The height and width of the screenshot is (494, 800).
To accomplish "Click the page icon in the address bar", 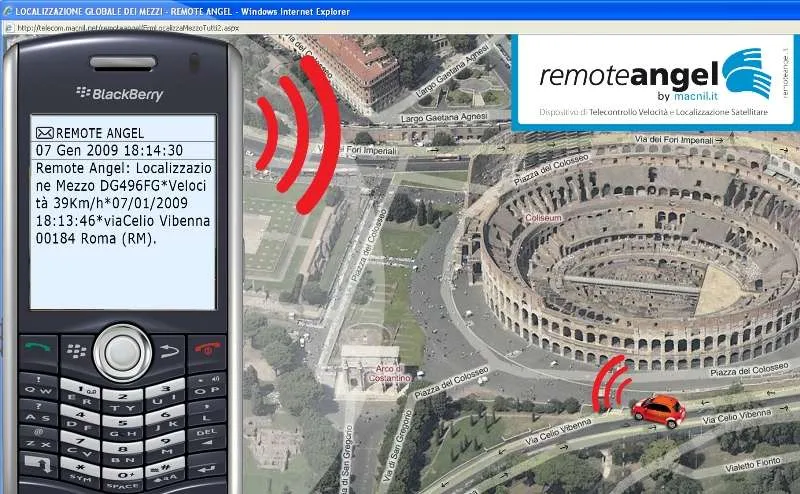I will 9,28.
